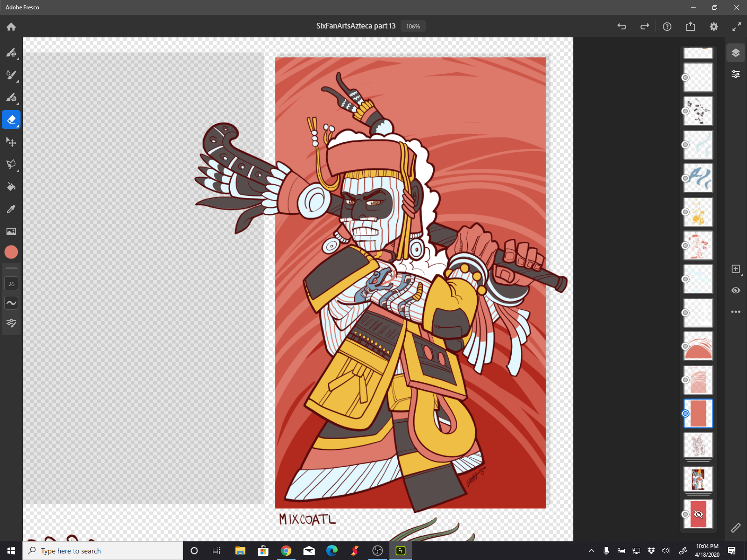
Task: Show hidden system tray icons
Action: tap(592, 551)
